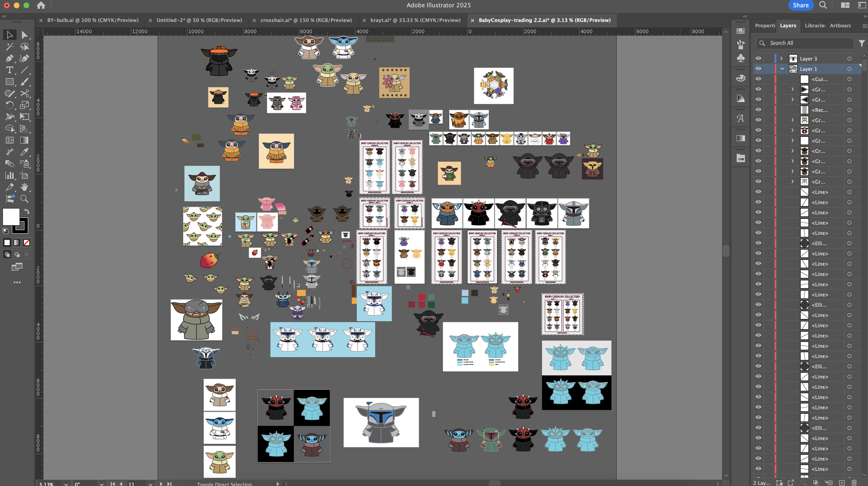The width and height of the screenshot is (868, 486).
Task: Go to last artboard arrow
Action: [169, 484]
